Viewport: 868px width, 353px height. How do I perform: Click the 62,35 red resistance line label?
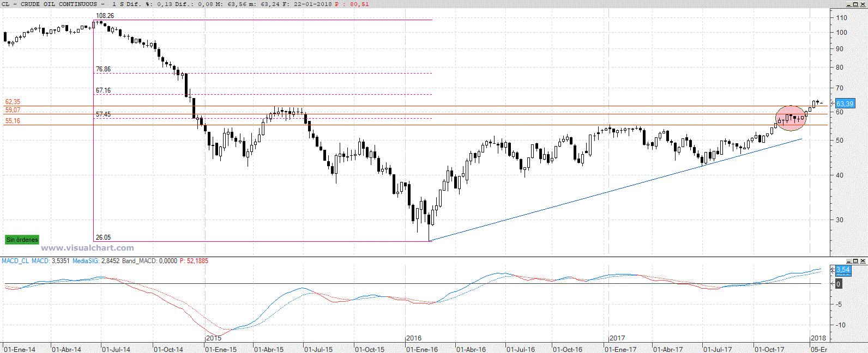[13, 102]
